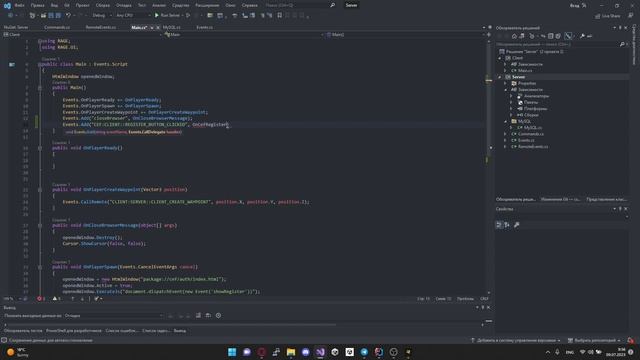Viewport: 640px width, 360px height.
Task: Select the Сборки tree item
Action: click(x=531, y=115)
